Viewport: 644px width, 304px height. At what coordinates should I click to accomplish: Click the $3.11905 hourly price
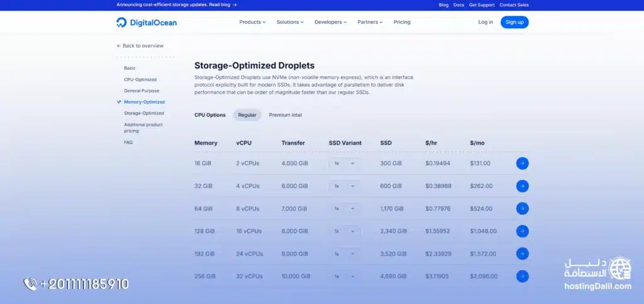click(438, 276)
